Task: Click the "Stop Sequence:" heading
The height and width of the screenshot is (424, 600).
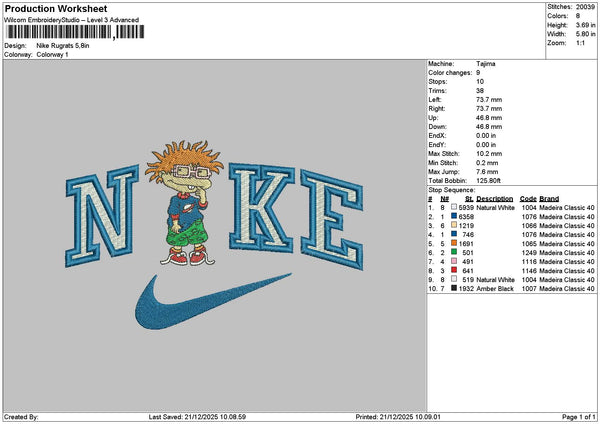Action: [452, 190]
